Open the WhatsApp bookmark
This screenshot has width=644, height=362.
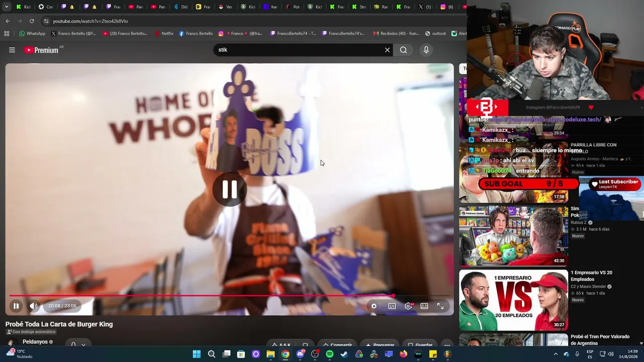coord(32,34)
